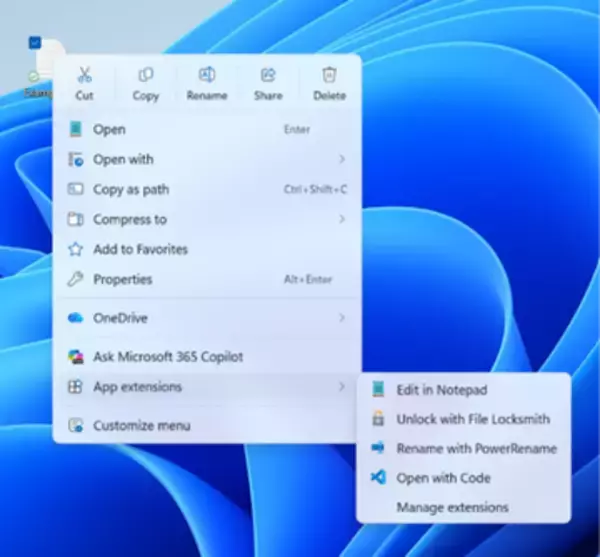Click the Share icon in menu header
The width and height of the screenshot is (600, 557).
(x=268, y=75)
